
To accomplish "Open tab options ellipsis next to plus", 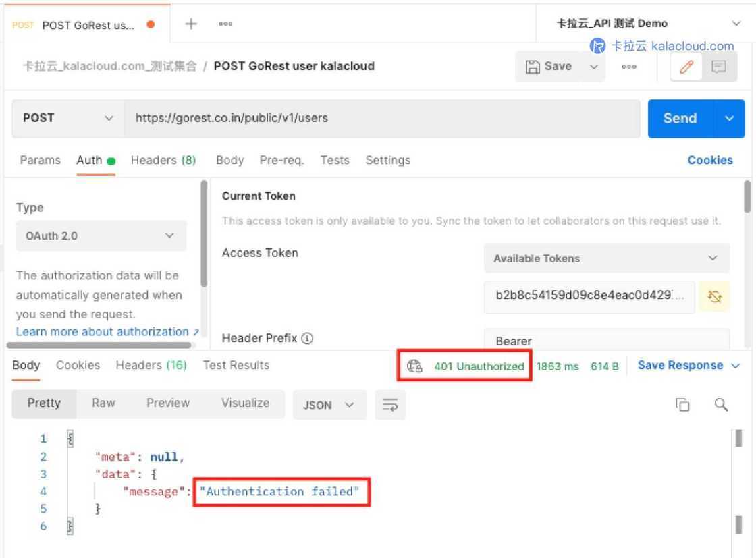I will (225, 24).
